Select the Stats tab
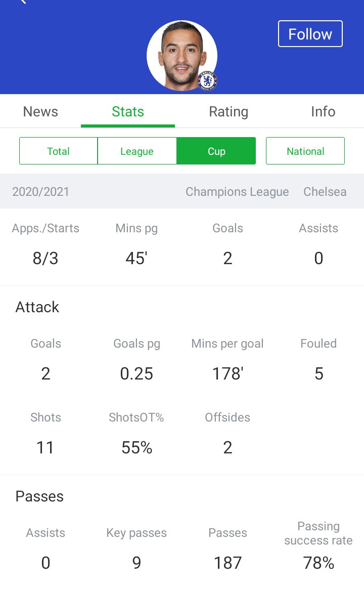 (128, 111)
